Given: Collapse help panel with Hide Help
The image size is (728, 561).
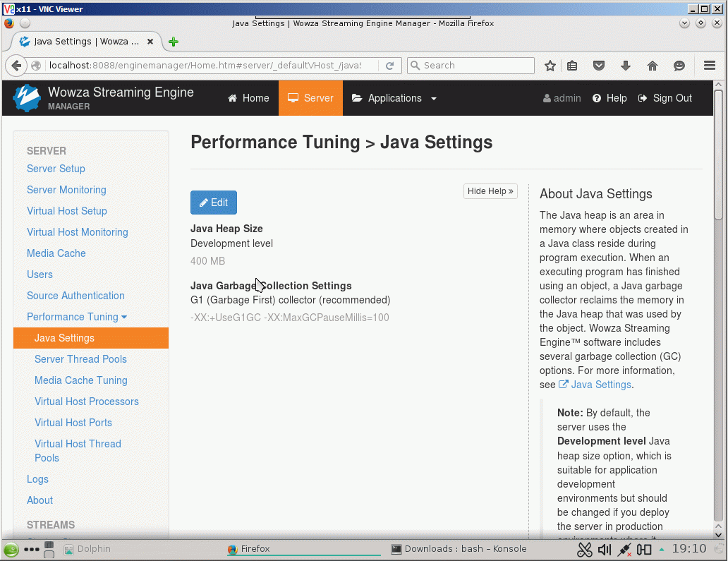Looking at the screenshot, I should [490, 191].
